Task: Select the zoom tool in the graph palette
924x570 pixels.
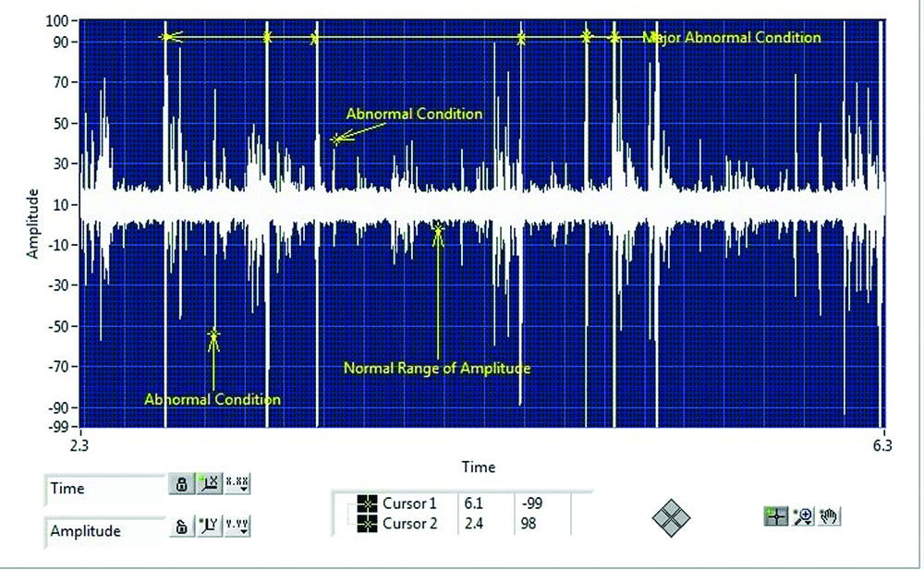Action: [x=804, y=514]
